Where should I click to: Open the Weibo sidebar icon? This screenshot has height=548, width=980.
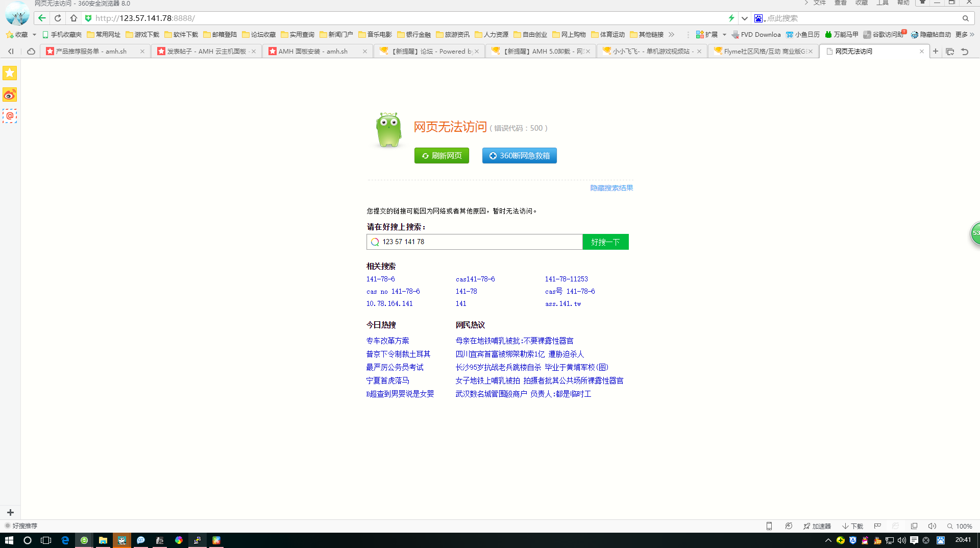pyautogui.click(x=10, y=95)
